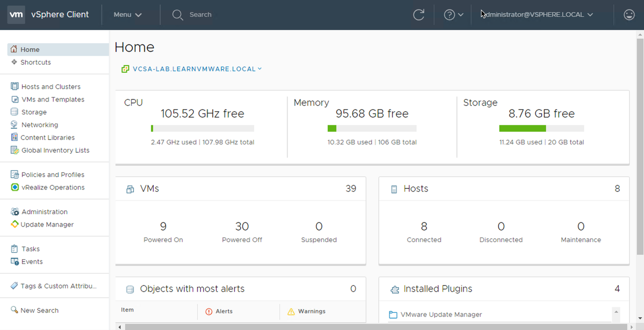Open the Menu dropdown

coord(127,15)
